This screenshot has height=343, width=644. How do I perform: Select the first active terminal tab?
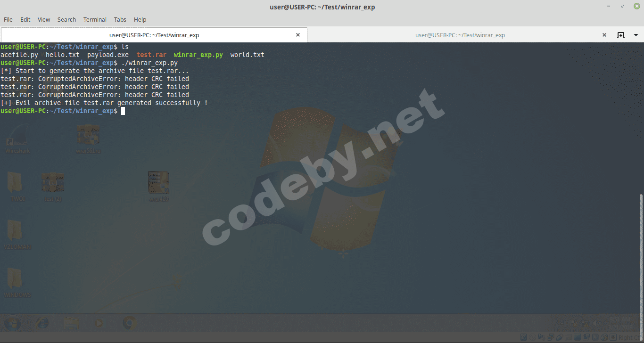tap(154, 35)
